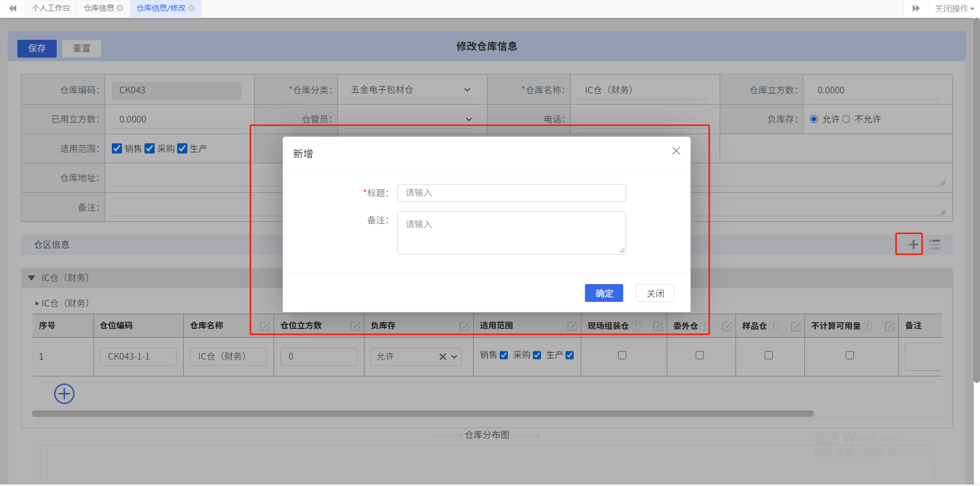Viewport: 980px width, 486px height.
Task: Click the row 1 仓库名称 field
Action: point(228,356)
